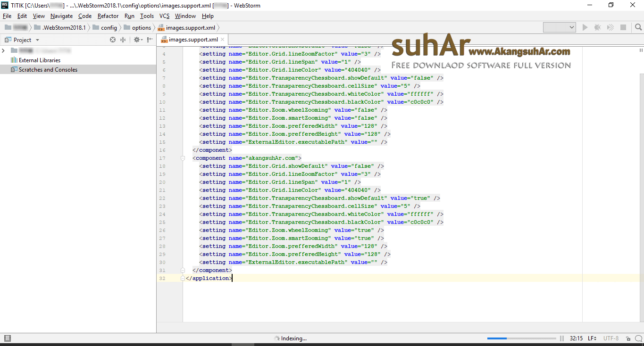
Task: Toggle soft-wrap via line ending LF control
Action: pos(591,338)
